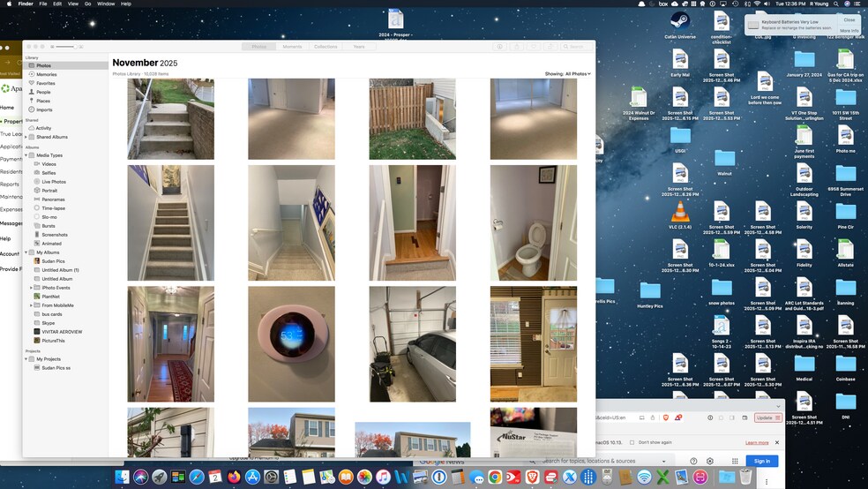Expand the iPhoto Events folder
The image size is (868, 489).
click(x=31, y=288)
